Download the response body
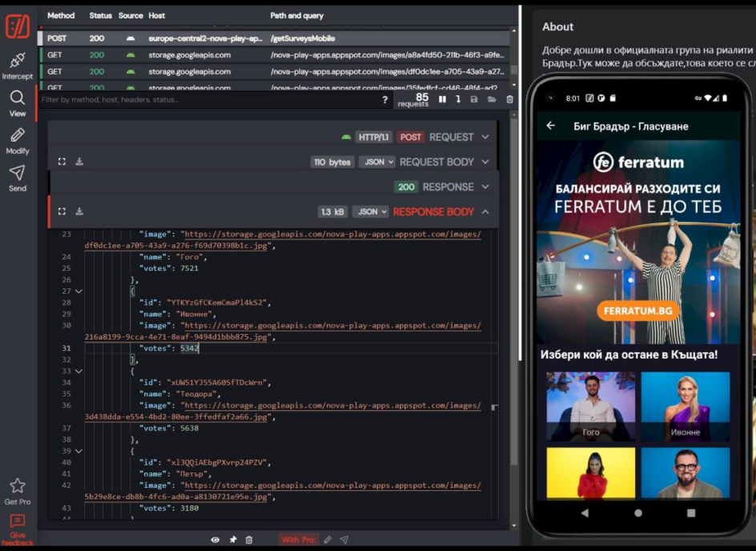This screenshot has width=756, height=551. 79,211
